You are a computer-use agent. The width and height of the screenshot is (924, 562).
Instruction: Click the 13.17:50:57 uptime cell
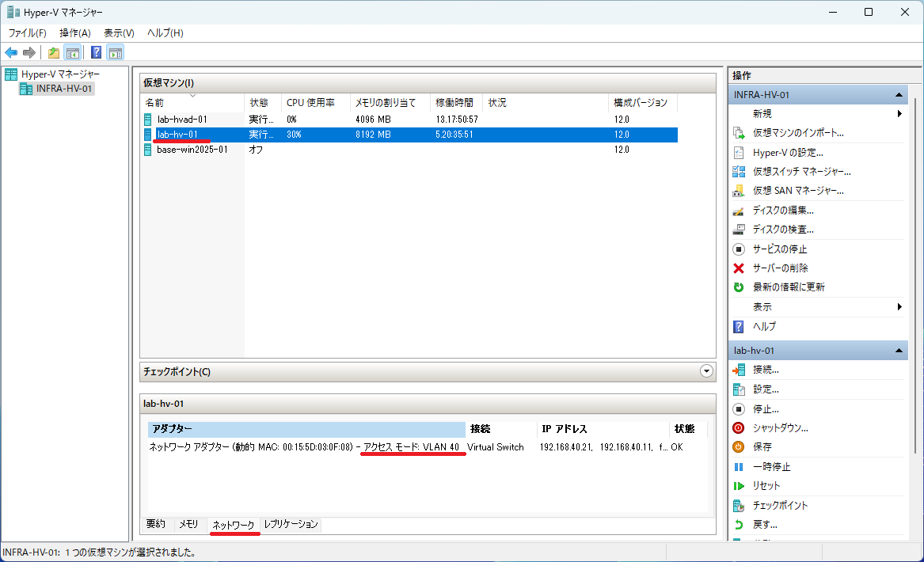457,120
